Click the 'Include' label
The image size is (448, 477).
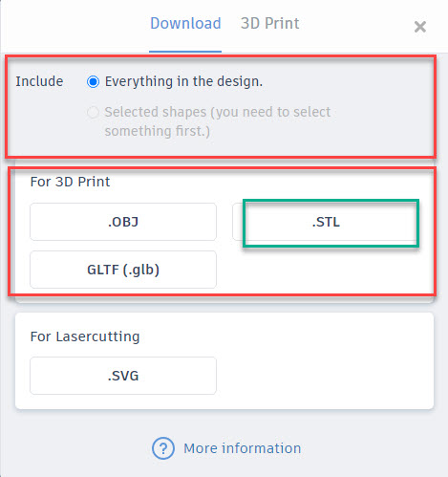[x=39, y=81]
